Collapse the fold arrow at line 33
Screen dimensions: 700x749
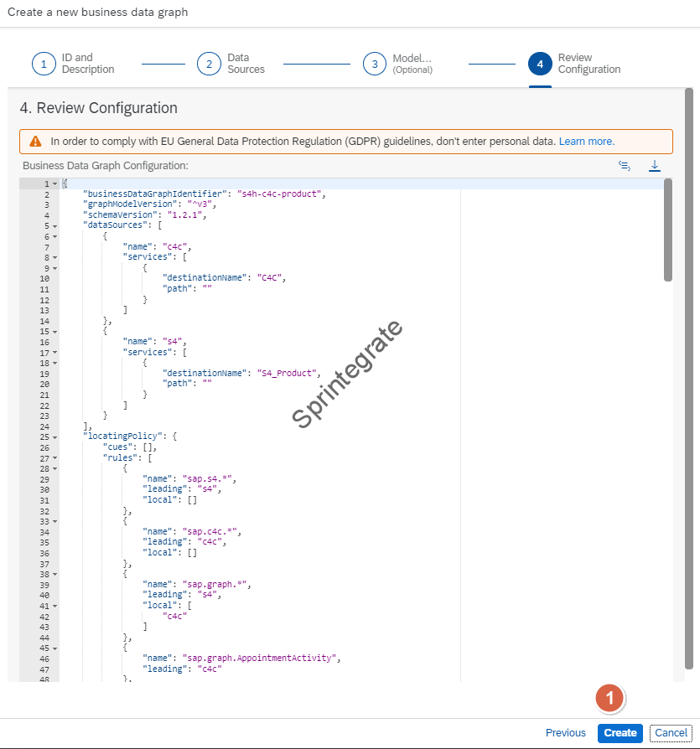[x=55, y=521]
